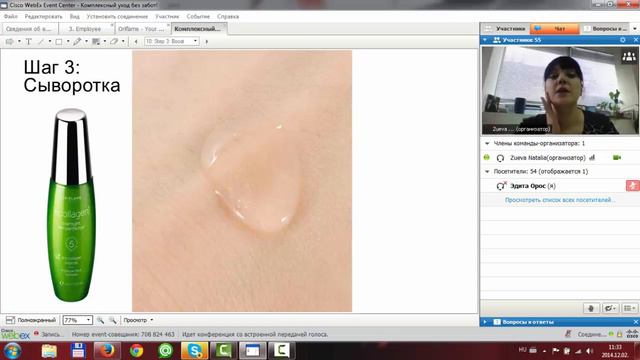Image resolution: width=640 pixels, height=360 pixels.
Task: Open Google Chrome from the taskbar
Action: [136, 351]
